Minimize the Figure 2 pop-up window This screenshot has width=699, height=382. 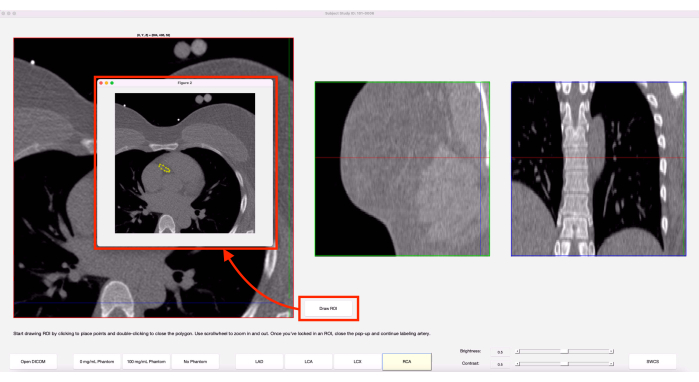coord(107,83)
